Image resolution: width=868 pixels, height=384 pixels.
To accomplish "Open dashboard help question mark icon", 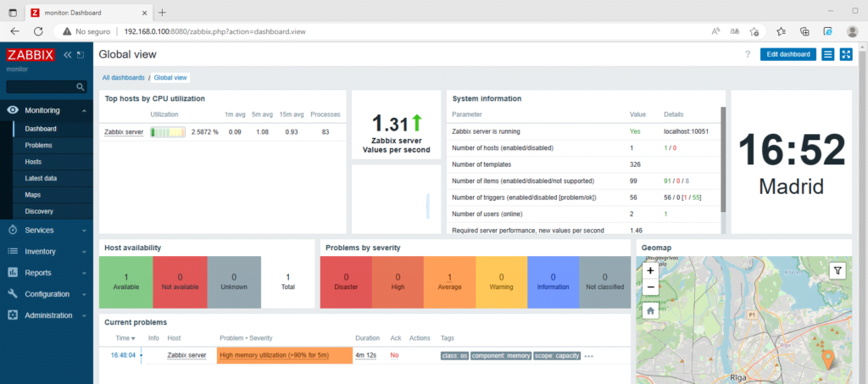I will click(x=747, y=54).
